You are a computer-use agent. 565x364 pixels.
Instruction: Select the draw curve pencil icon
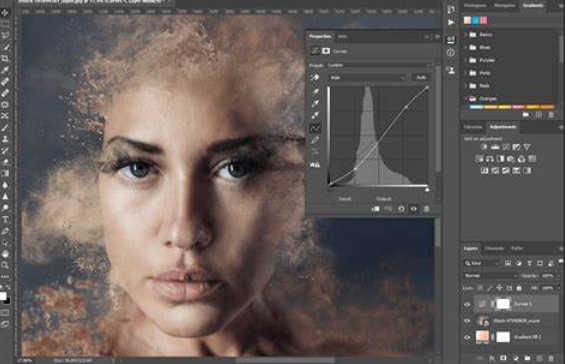pyautogui.click(x=315, y=140)
